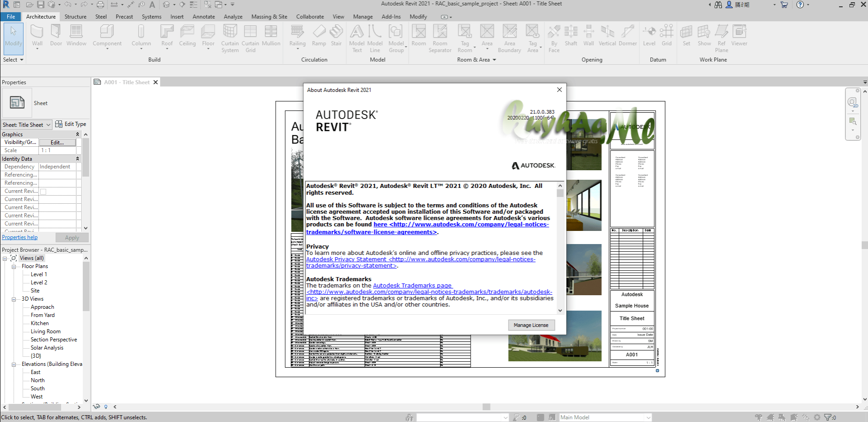Image resolution: width=868 pixels, height=422 pixels.
Task: Select the Wall tool in ribbon
Action: pyautogui.click(x=37, y=36)
